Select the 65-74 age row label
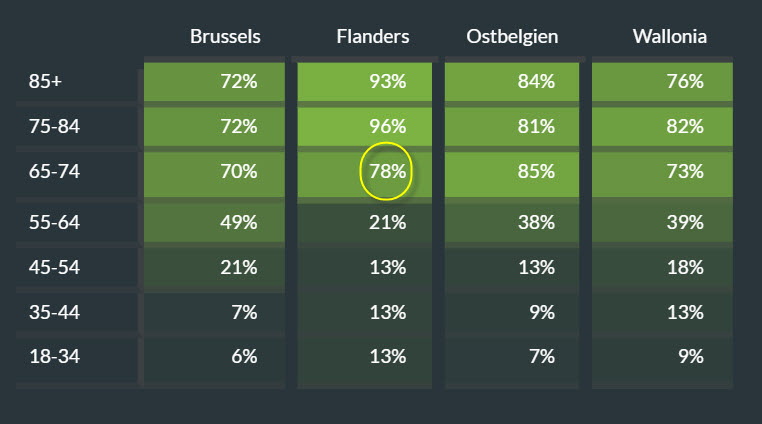 [x=54, y=172]
